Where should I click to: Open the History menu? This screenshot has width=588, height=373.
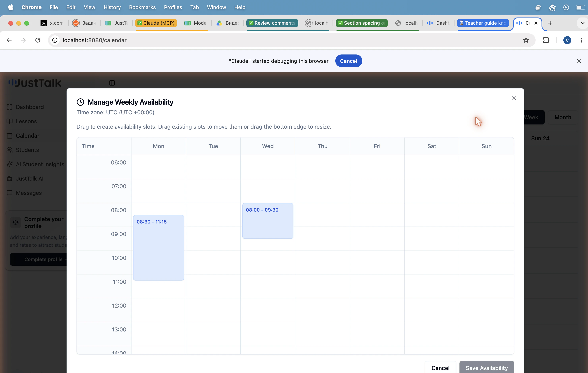tap(112, 7)
